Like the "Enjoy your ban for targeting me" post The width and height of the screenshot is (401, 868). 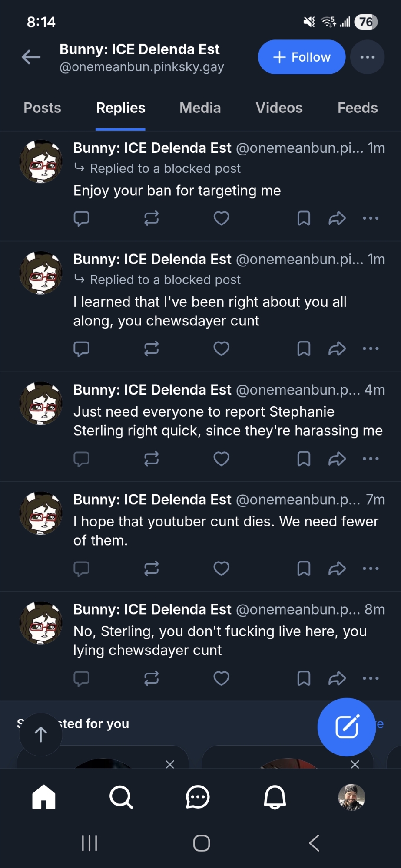(x=221, y=218)
